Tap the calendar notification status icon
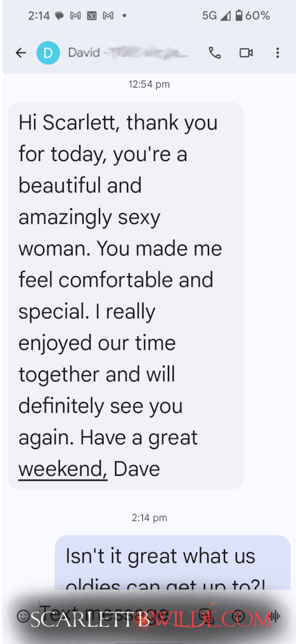This screenshot has height=644, width=296. click(92, 16)
